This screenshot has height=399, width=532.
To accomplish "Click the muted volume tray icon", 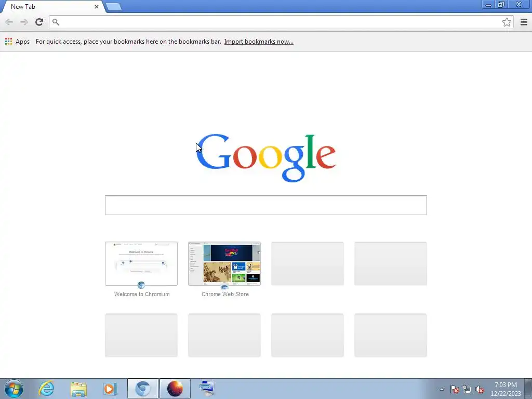I will (x=480, y=389).
